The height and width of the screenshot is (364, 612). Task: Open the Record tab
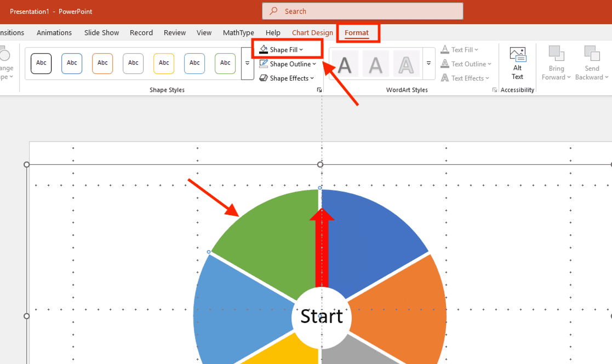pos(141,33)
